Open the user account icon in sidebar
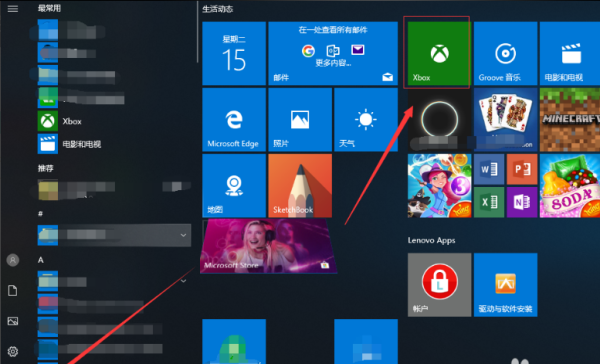600x364 pixels. [13, 260]
